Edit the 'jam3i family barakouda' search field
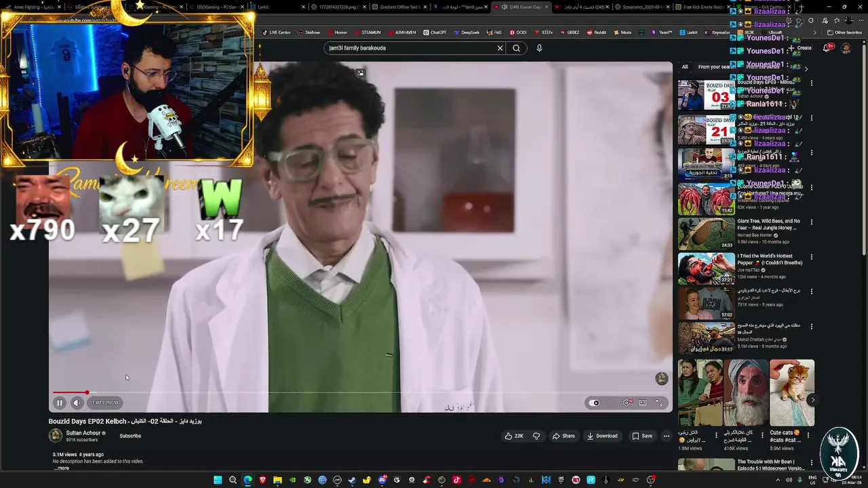The height and width of the screenshot is (488, 868). click(410, 48)
